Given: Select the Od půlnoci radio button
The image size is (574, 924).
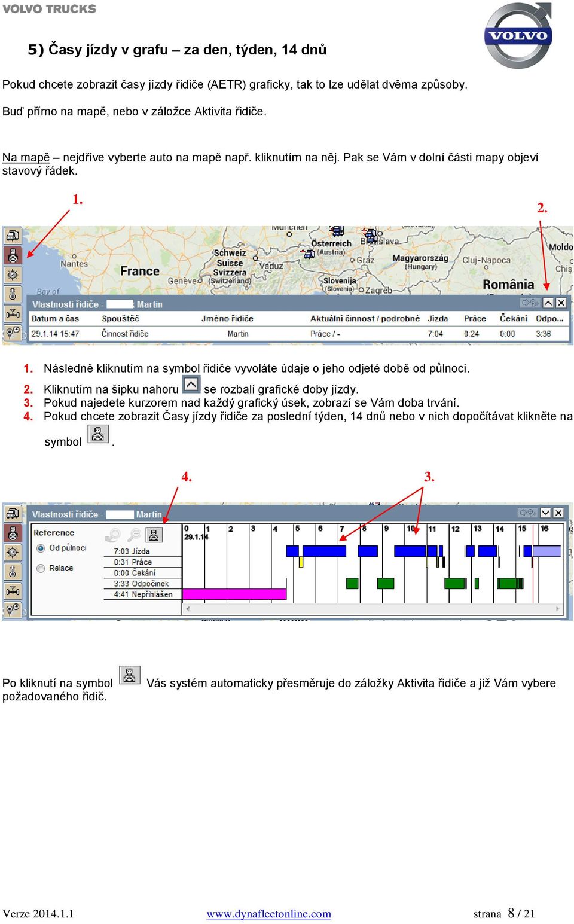Looking at the screenshot, I should coord(41,548).
